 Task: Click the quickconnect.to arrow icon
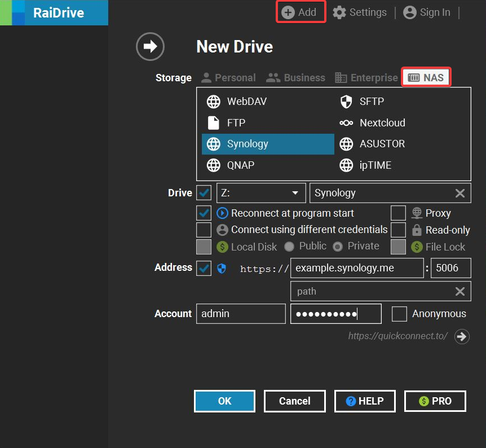click(462, 336)
